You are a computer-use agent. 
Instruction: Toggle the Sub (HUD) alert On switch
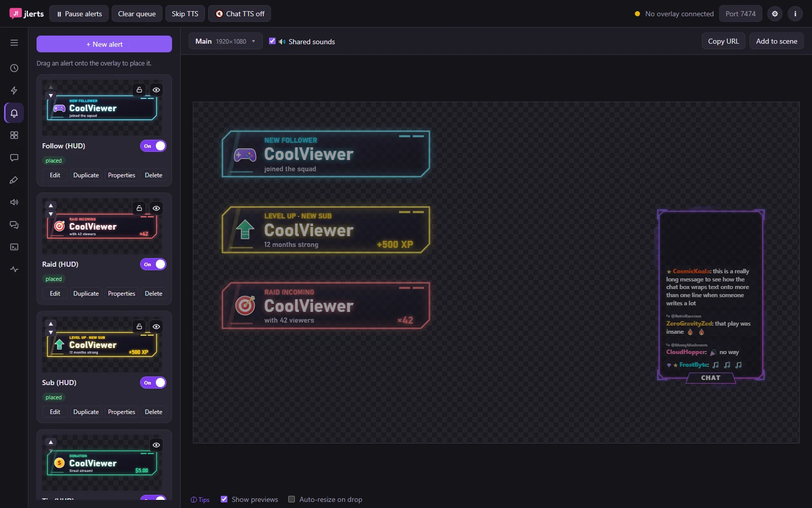tap(153, 383)
